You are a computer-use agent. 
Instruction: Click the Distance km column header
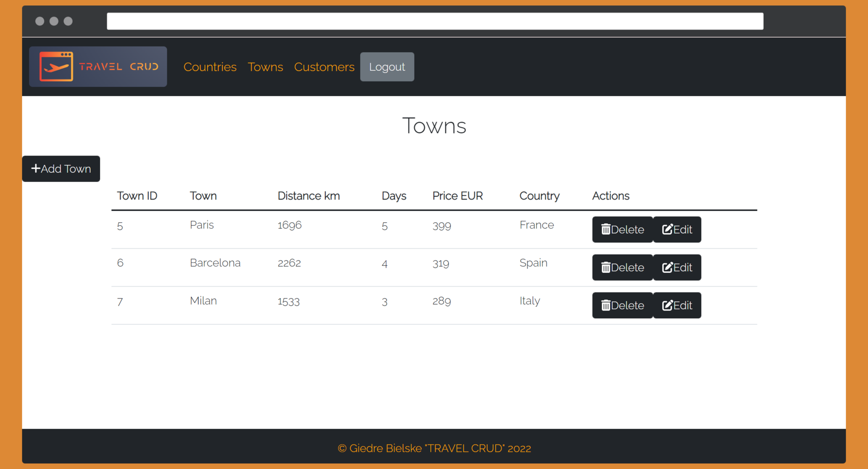308,196
